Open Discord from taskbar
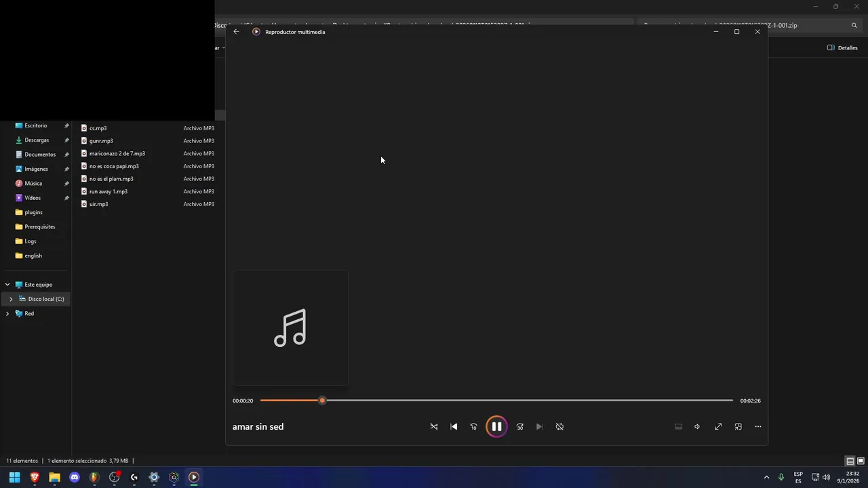Screen dimensions: 868x488 [x=75, y=477]
